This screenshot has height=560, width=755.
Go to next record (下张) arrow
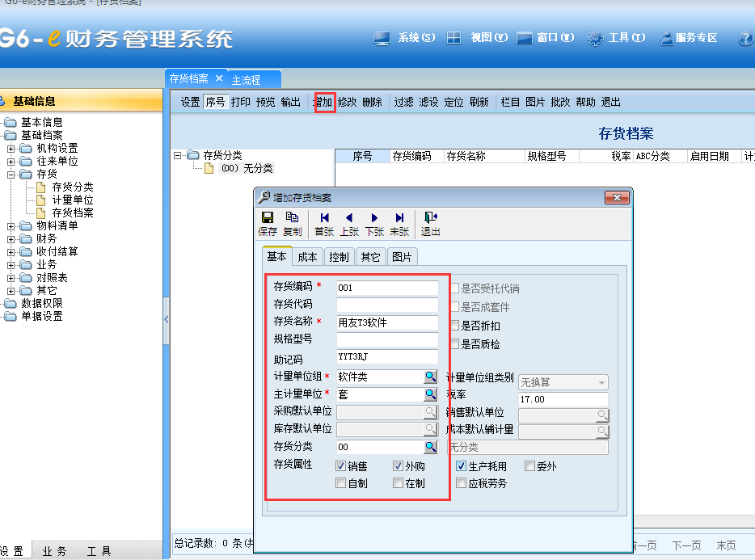coord(374,217)
